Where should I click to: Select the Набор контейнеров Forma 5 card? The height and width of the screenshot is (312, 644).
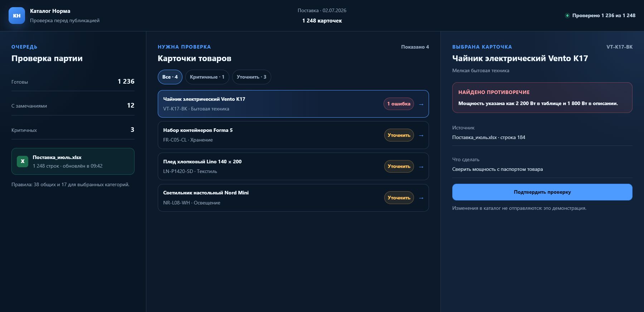point(293,135)
